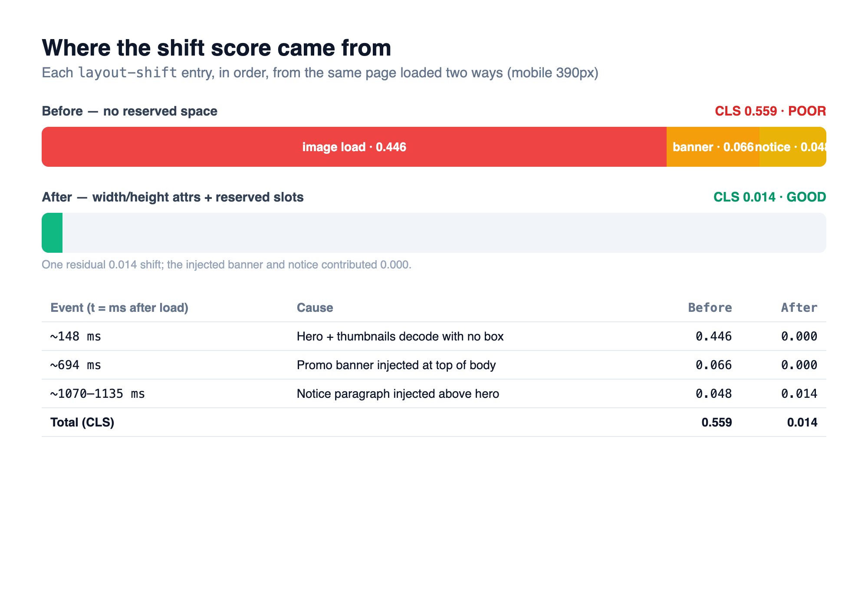Click the 0.014 After value in the notice row
Screen dimensions: 868x608
point(799,394)
